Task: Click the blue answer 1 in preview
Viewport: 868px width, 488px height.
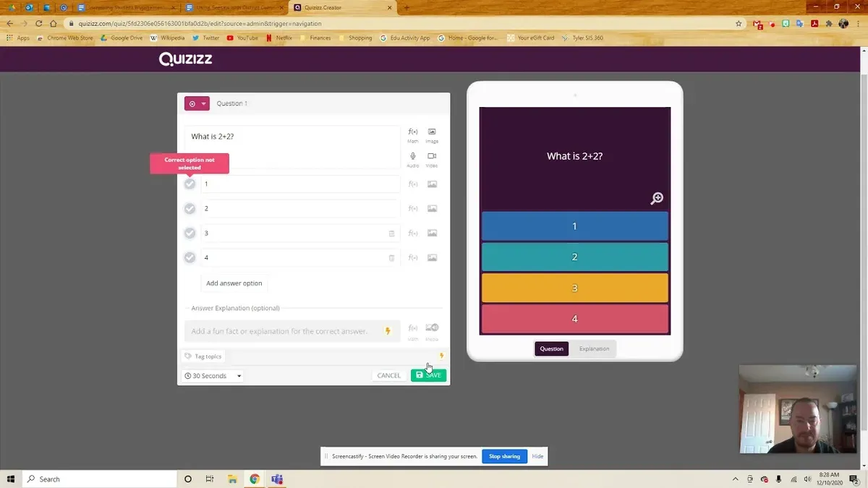Action: tap(574, 226)
